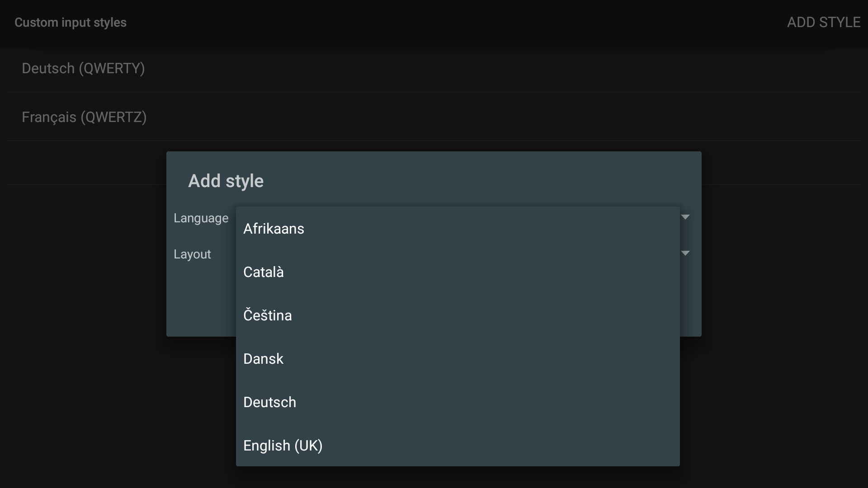Screen dimensions: 868x488
Task: Open the Français (QWERTZ) input style
Action: tap(84, 117)
